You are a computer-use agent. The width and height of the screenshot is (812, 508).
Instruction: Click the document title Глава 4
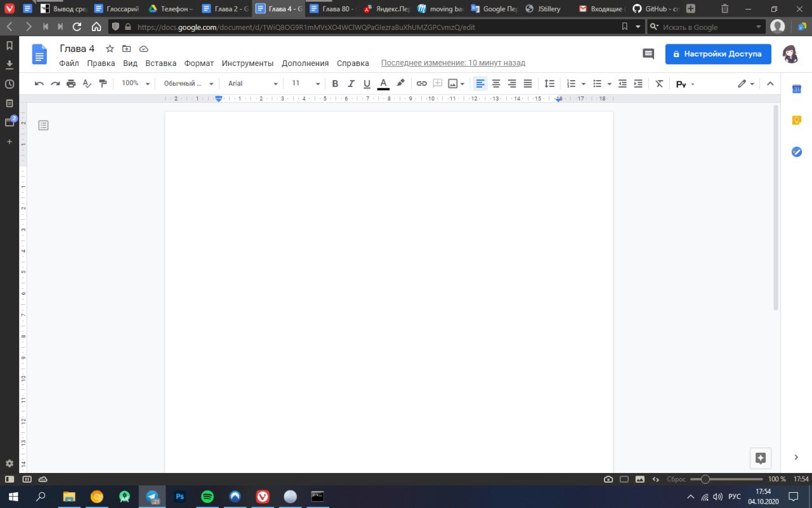tap(77, 49)
